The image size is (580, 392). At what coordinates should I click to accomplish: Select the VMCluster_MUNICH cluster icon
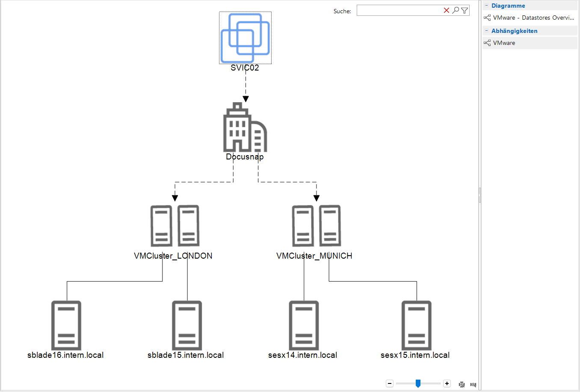pyautogui.click(x=317, y=226)
